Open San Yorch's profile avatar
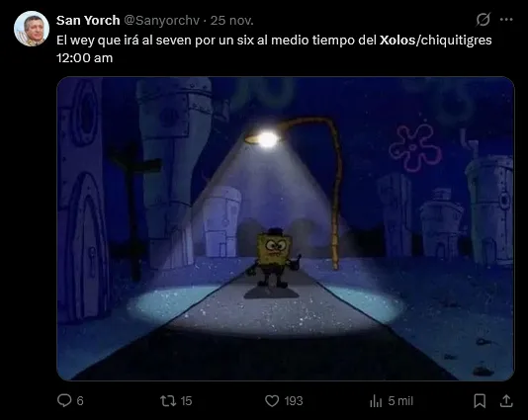Viewport: 528px width, 420px height. tap(32, 29)
